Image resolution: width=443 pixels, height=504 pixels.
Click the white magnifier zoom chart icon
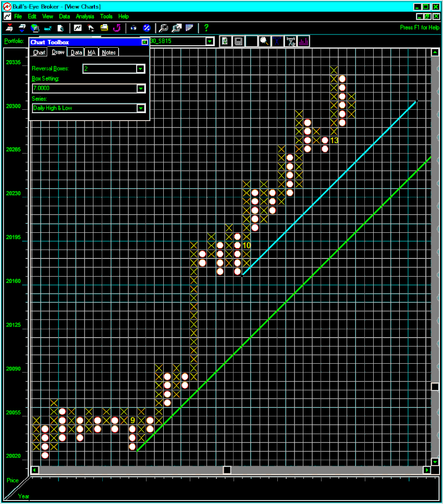click(x=264, y=41)
